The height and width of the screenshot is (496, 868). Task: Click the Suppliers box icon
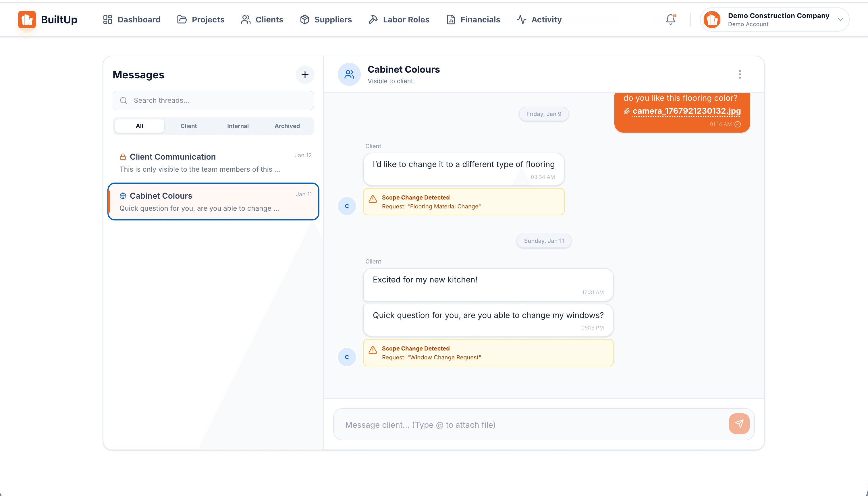click(x=305, y=20)
